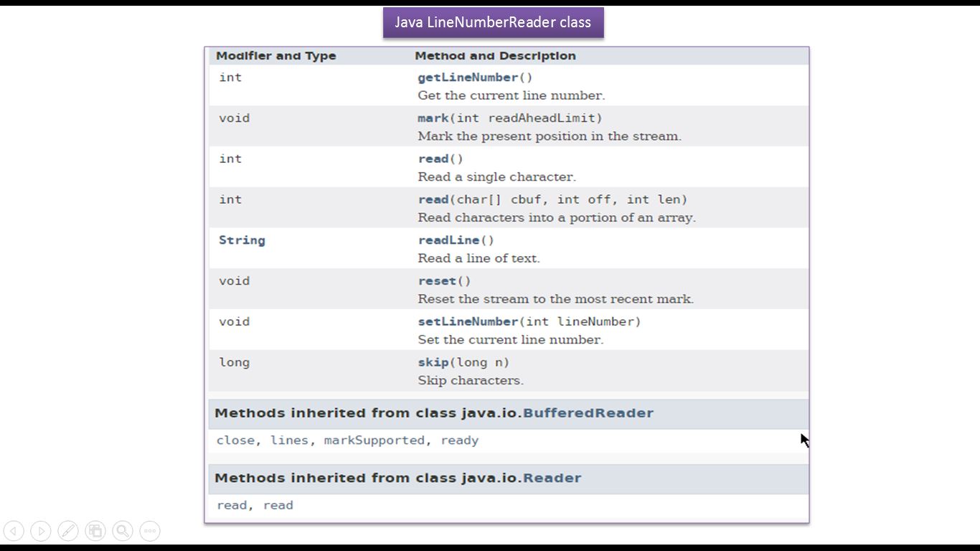
Task: Click the Java LineNumberReader class title banner
Action: click(x=493, y=22)
